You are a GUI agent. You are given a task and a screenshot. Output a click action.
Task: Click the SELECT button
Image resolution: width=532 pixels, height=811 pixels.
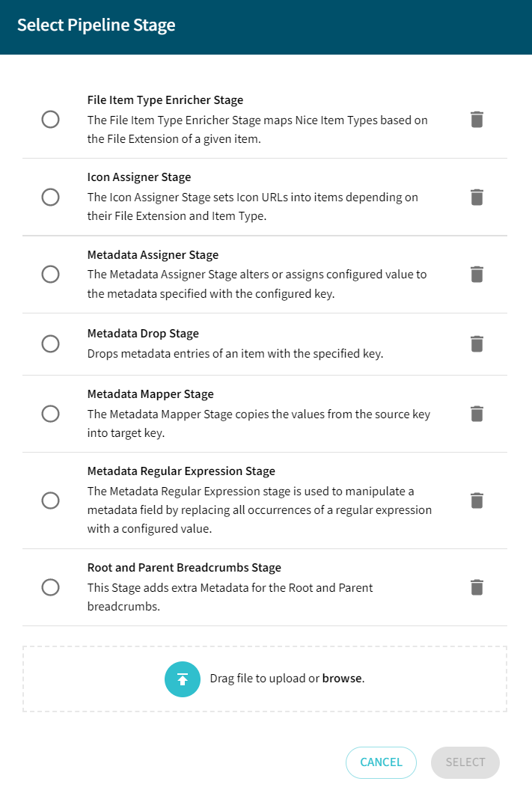pyautogui.click(x=465, y=762)
